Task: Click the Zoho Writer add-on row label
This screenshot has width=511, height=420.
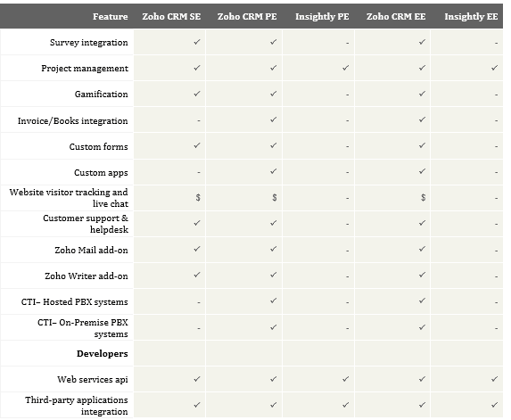Action: [87, 276]
